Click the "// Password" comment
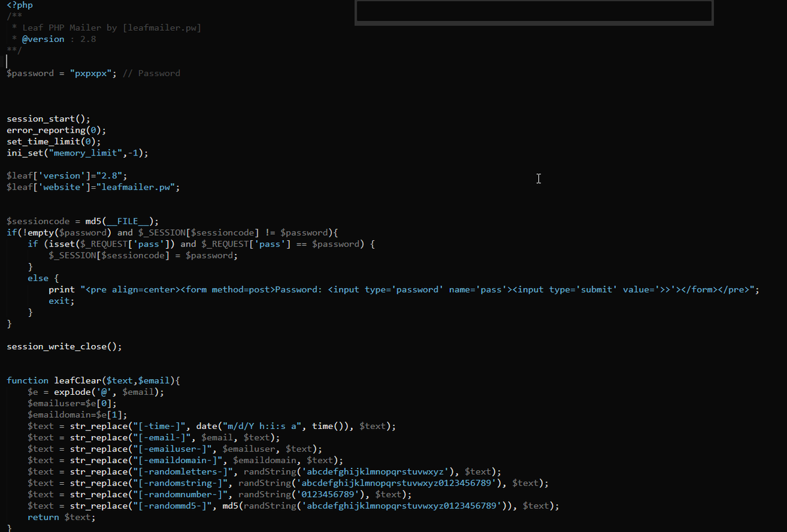Screen dimensions: 787x532 point(151,73)
